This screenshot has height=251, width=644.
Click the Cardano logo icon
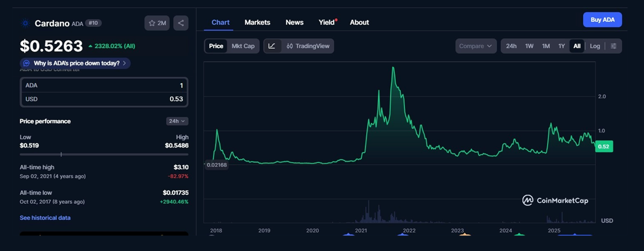pos(25,23)
